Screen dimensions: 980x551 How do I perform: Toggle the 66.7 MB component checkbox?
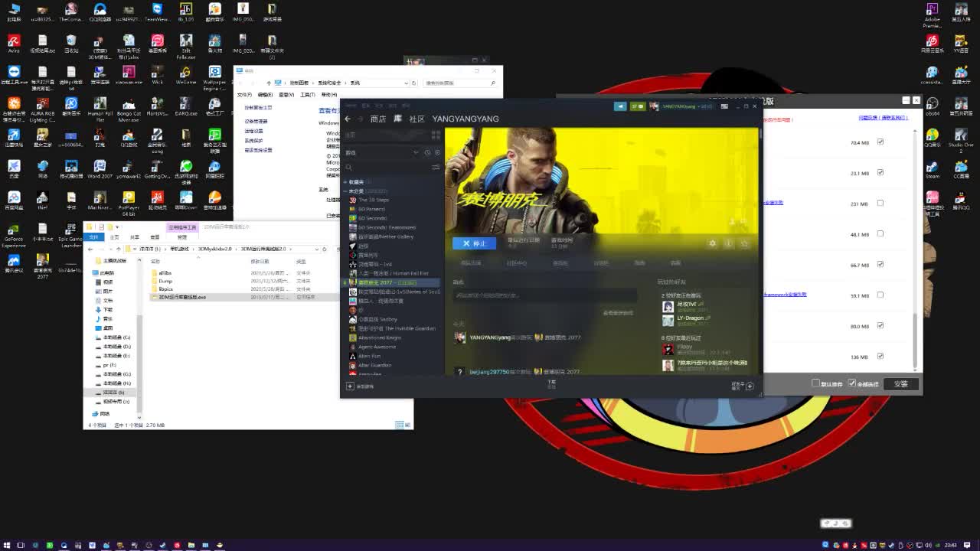[880, 265]
